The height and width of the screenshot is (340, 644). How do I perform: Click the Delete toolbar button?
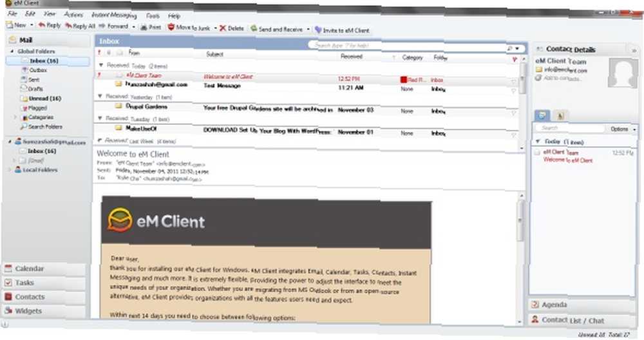coord(232,28)
